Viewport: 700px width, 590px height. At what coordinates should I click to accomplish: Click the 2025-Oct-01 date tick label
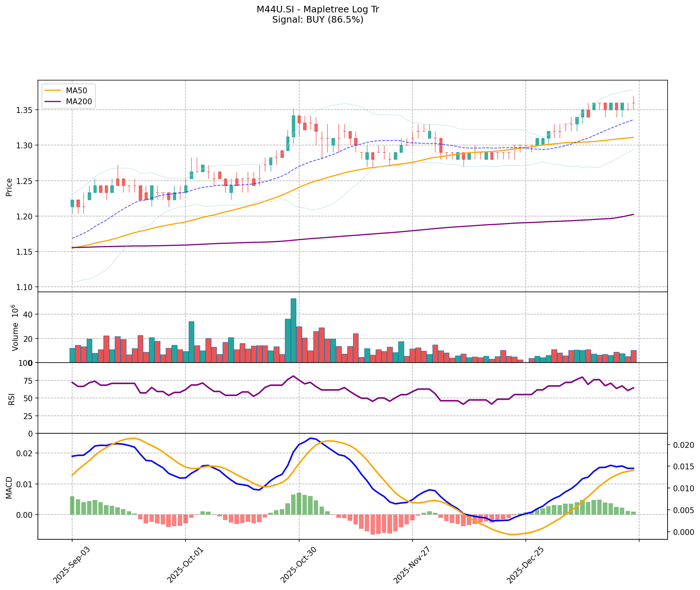(x=185, y=564)
